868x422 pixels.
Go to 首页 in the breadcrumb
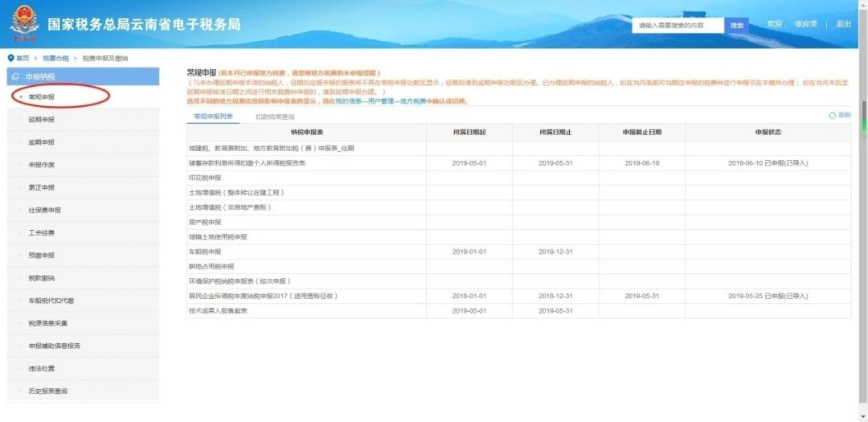click(23, 58)
